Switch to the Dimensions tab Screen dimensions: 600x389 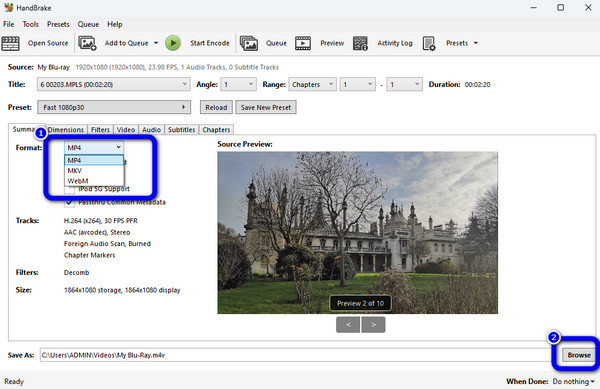tap(66, 130)
